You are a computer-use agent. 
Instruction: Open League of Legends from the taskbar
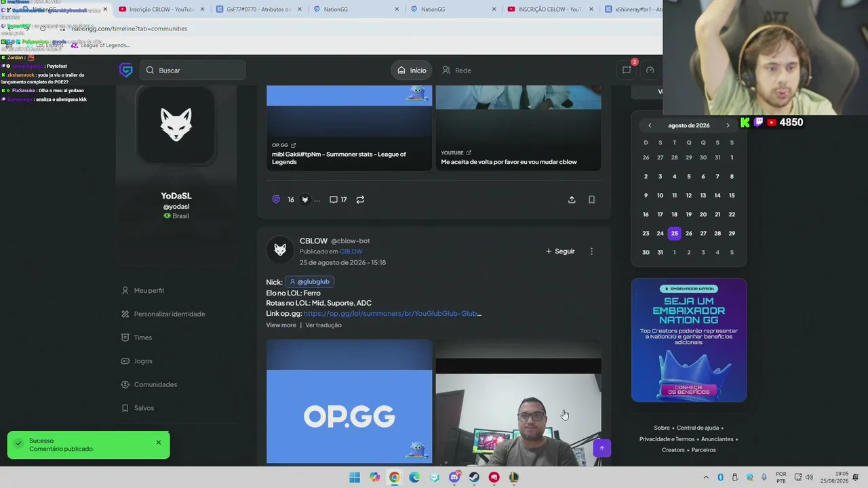514,477
